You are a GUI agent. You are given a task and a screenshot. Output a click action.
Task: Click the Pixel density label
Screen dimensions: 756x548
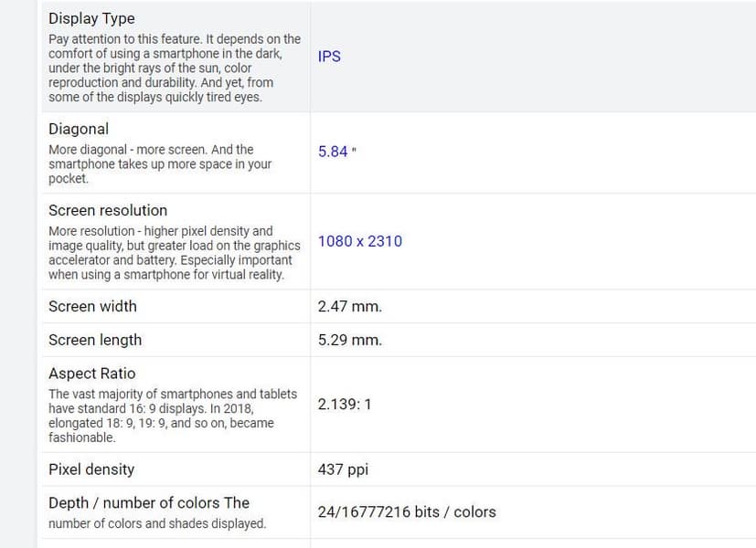[91, 469]
